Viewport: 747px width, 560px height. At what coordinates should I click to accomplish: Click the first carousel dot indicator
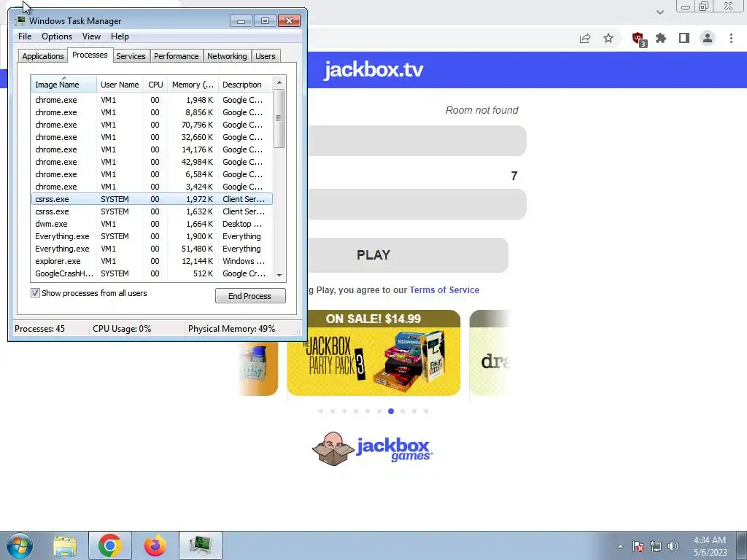click(x=321, y=411)
